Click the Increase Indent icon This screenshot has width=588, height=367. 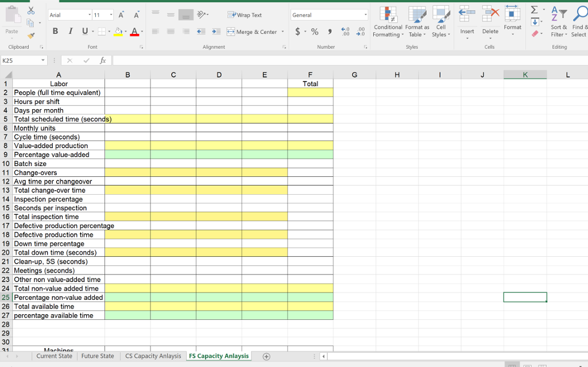[x=216, y=32]
